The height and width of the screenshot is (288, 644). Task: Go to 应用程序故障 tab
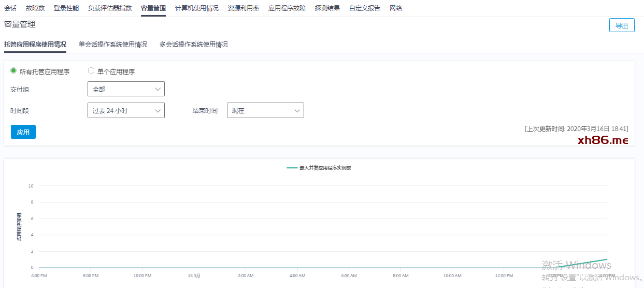[x=287, y=8]
